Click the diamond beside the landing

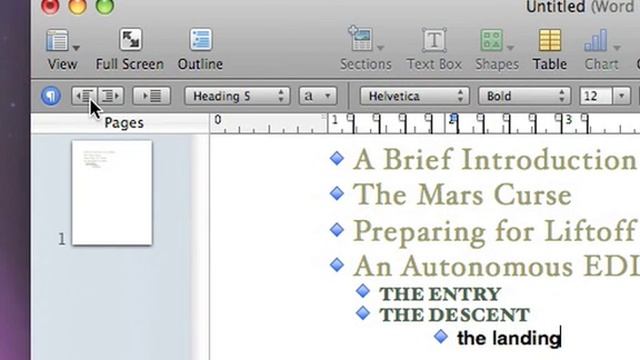pyautogui.click(x=441, y=336)
